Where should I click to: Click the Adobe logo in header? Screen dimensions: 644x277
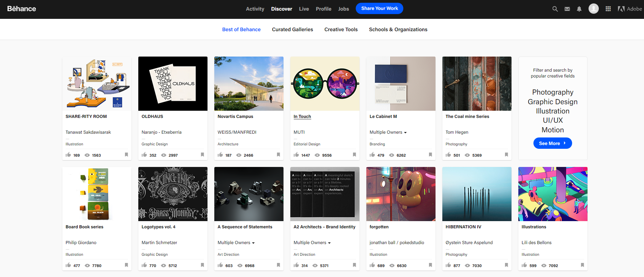coord(630,9)
